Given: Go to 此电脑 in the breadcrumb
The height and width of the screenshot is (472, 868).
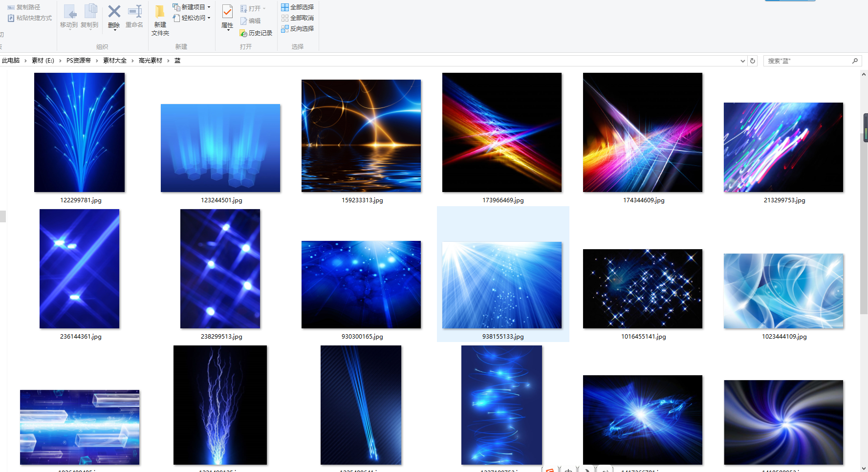Looking at the screenshot, I should pos(11,61).
